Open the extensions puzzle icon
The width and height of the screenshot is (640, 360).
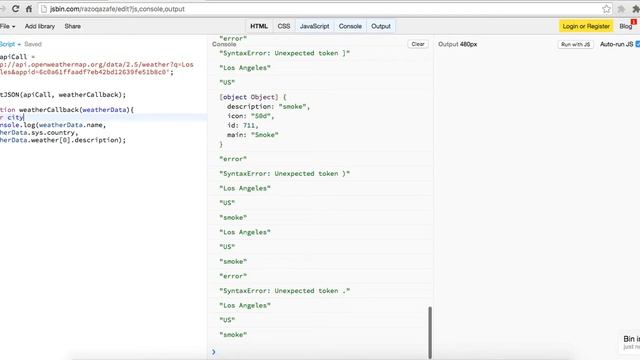(635, 9)
